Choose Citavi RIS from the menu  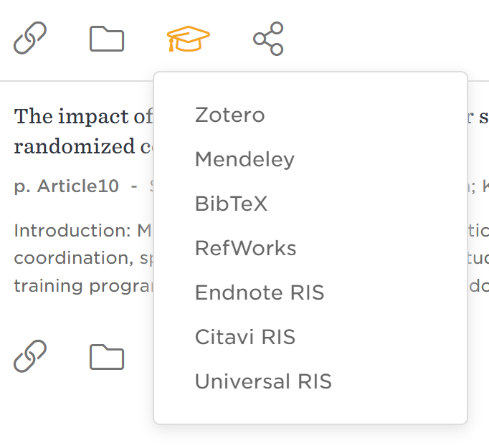[x=244, y=338]
